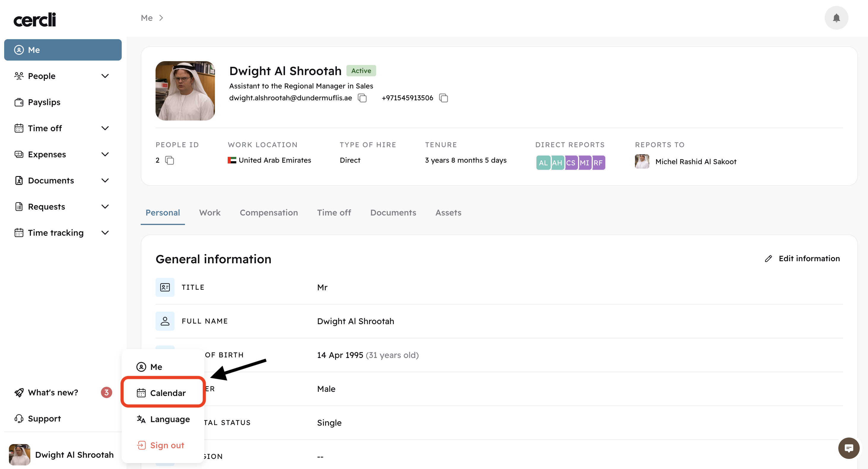This screenshot has width=868, height=469.
Task: Click the cercli logo
Action: click(35, 20)
